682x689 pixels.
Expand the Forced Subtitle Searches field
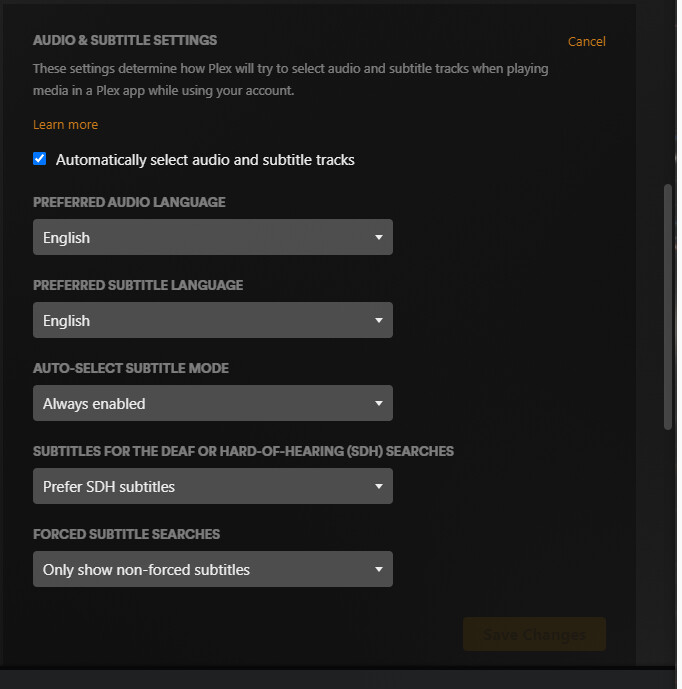[x=200, y=570]
